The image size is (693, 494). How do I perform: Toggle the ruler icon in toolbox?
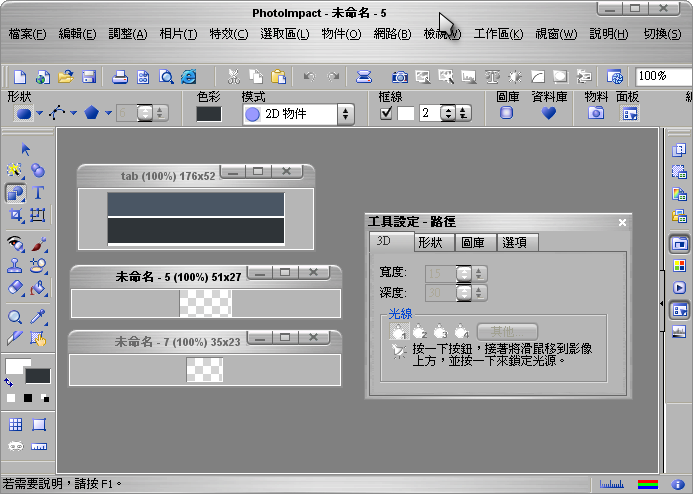click(x=39, y=447)
